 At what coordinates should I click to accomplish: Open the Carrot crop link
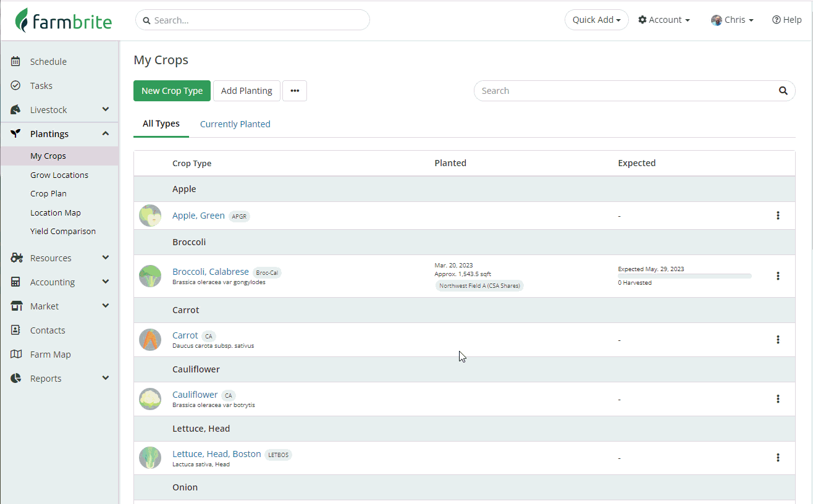[x=185, y=335]
